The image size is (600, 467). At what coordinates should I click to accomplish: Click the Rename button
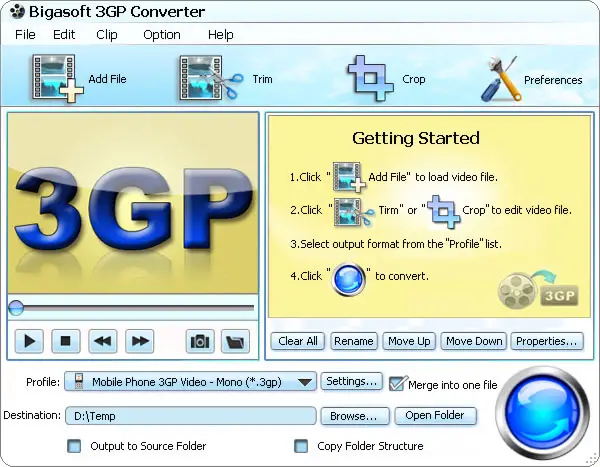(x=354, y=341)
